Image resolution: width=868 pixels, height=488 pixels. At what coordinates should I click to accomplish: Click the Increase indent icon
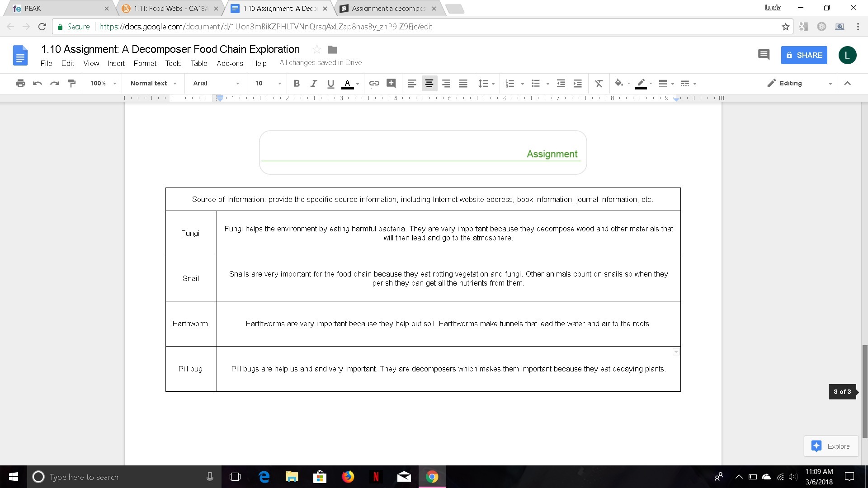click(577, 83)
